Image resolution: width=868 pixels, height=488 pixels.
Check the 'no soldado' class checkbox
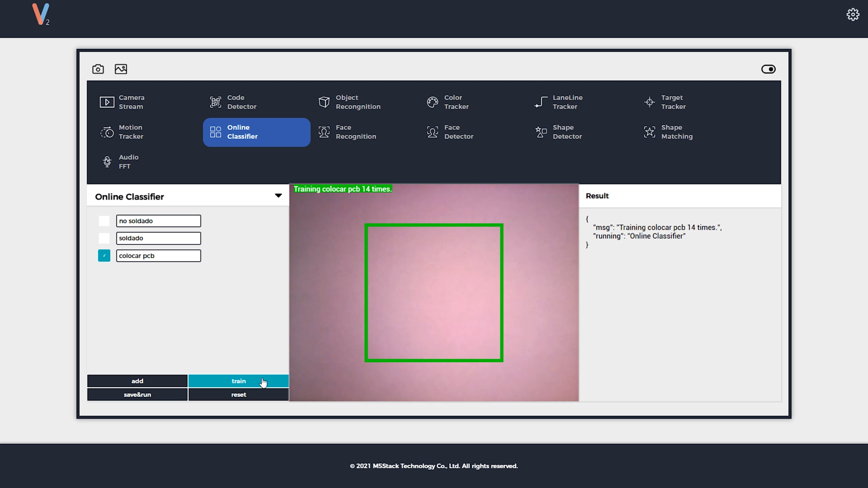click(x=104, y=221)
